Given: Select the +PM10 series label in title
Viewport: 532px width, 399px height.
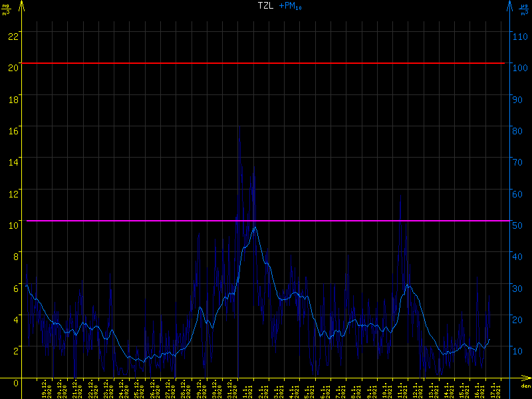Looking at the screenshot, I should pos(291,6).
